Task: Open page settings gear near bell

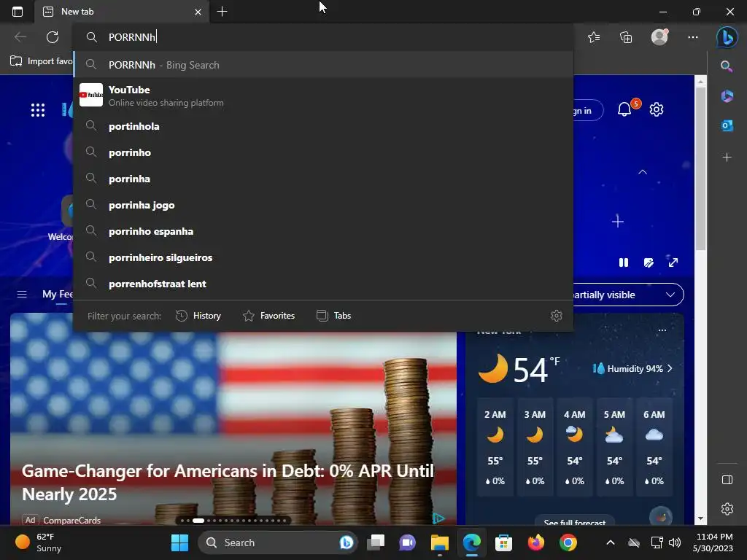Action: (657, 109)
